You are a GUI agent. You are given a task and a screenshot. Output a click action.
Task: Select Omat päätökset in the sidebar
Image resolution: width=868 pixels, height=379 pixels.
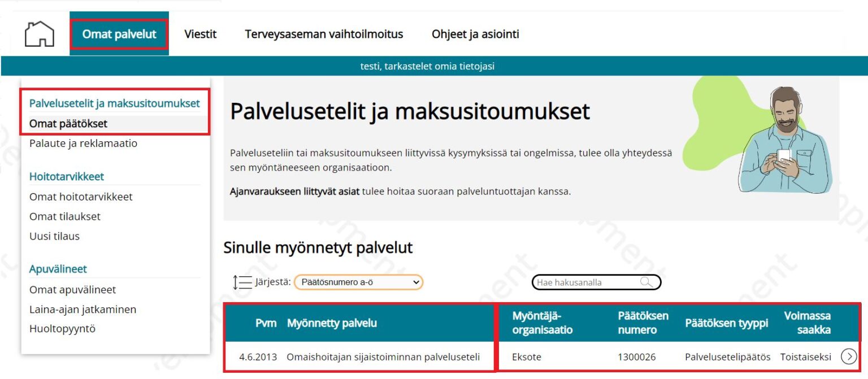tap(66, 123)
